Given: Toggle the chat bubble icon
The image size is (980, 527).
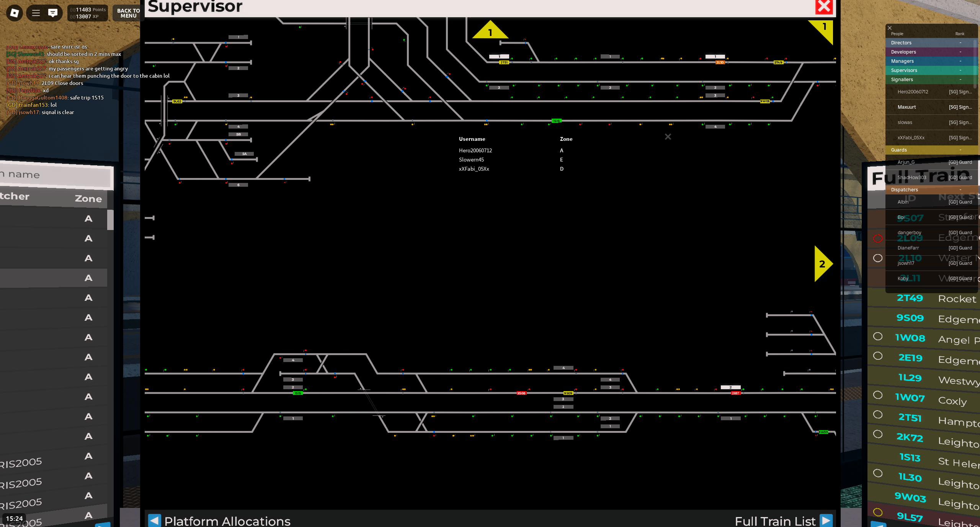Looking at the screenshot, I should (x=53, y=13).
